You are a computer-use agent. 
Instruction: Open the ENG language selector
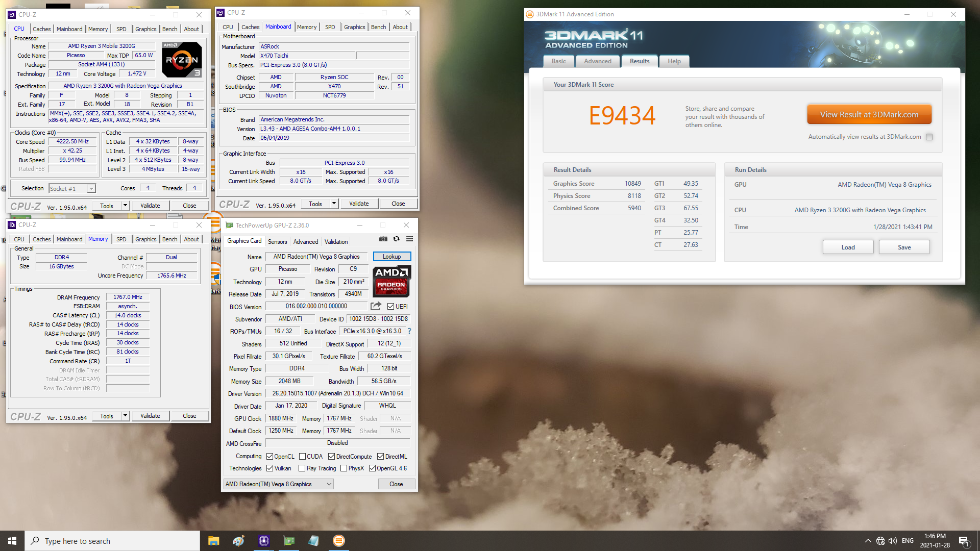(x=908, y=541)
